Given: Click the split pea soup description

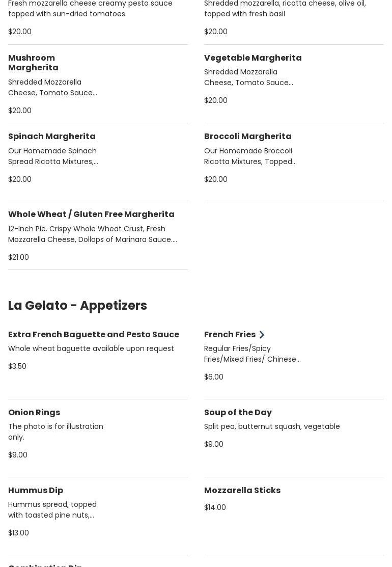Looking at the screenshot, I should 272,427.
